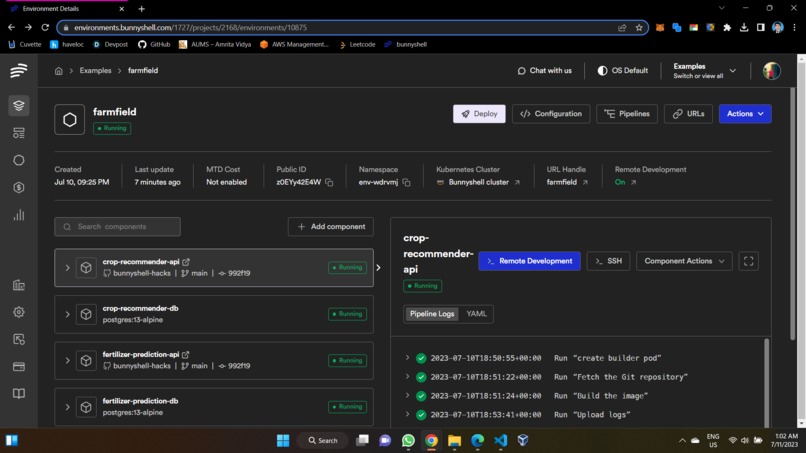Open taskbar Search box
Image resolution: width=806 pixels, height=453 pixels.
[x=323, y=441]
